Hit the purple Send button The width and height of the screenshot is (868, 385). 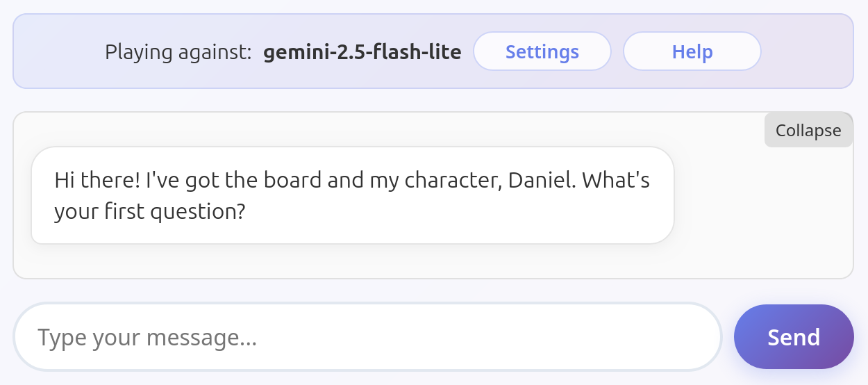(x=794, y=337)
